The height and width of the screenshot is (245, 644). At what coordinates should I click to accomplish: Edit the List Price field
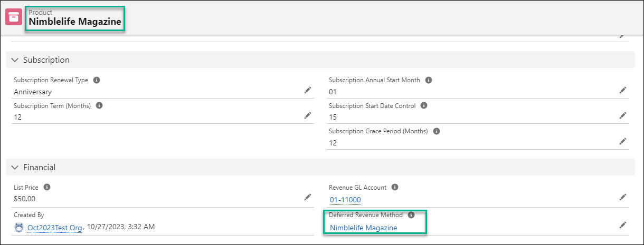tap(308, 197)
